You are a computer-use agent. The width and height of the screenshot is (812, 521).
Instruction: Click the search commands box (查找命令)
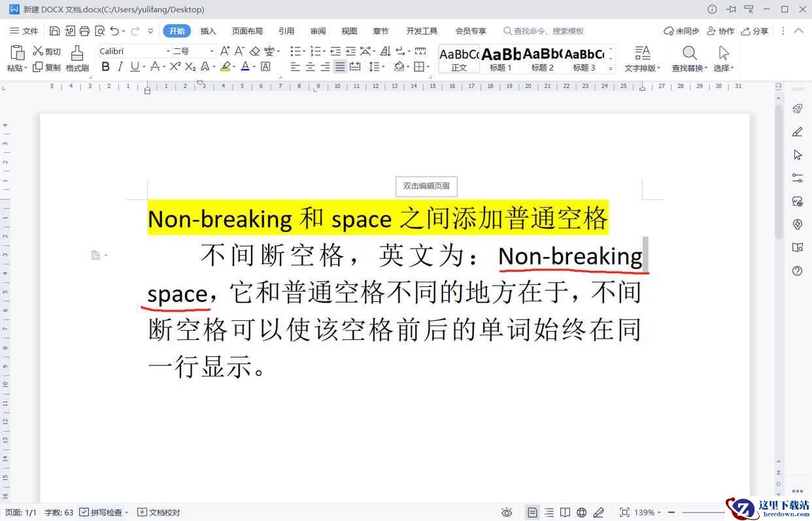pyautogui.click(x=544, y=31)
